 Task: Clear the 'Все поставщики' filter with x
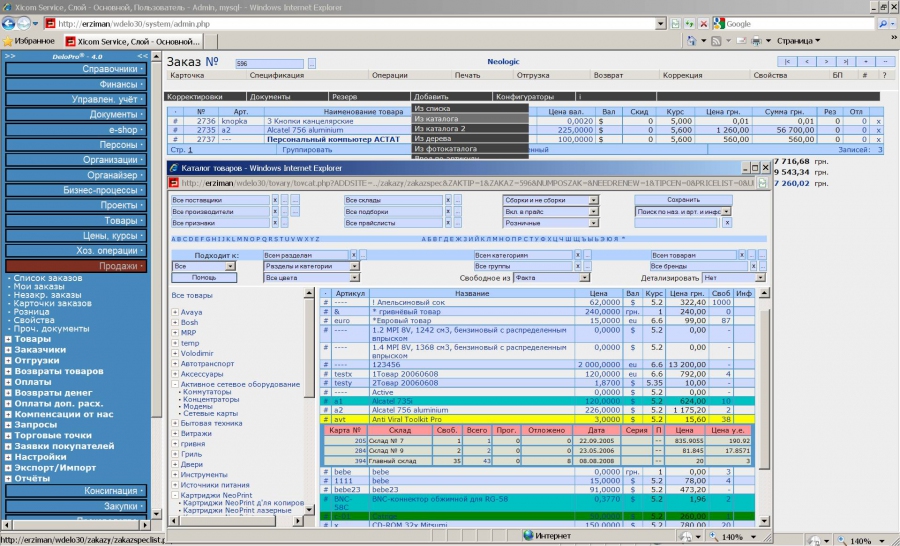[274, 200]
